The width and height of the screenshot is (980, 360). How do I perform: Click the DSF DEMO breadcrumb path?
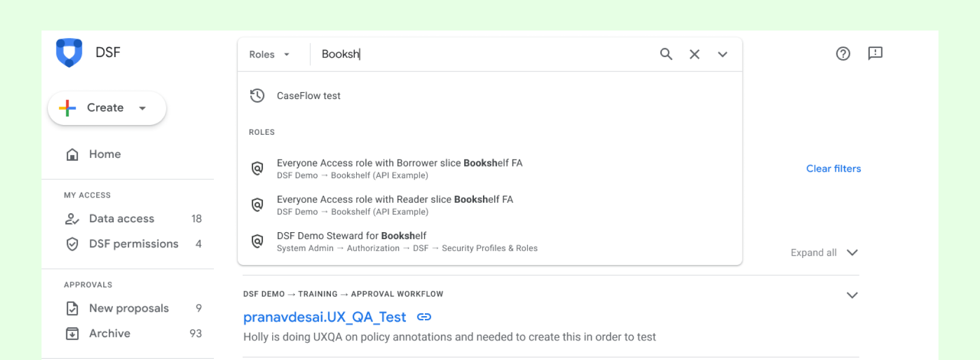point(343,294)
